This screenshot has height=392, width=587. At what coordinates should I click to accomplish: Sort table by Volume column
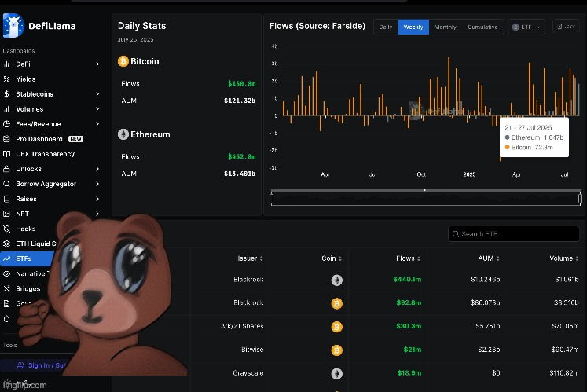coord(564,258)
